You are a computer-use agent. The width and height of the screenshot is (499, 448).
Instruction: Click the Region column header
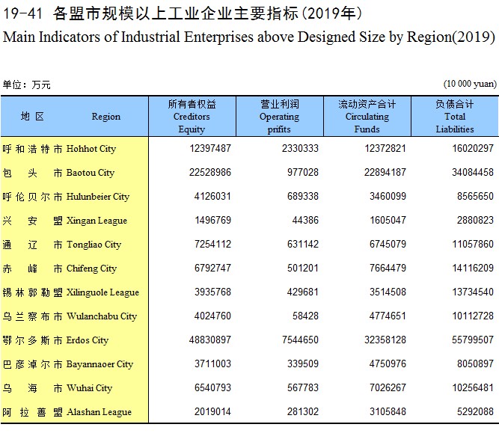(74, 117)
